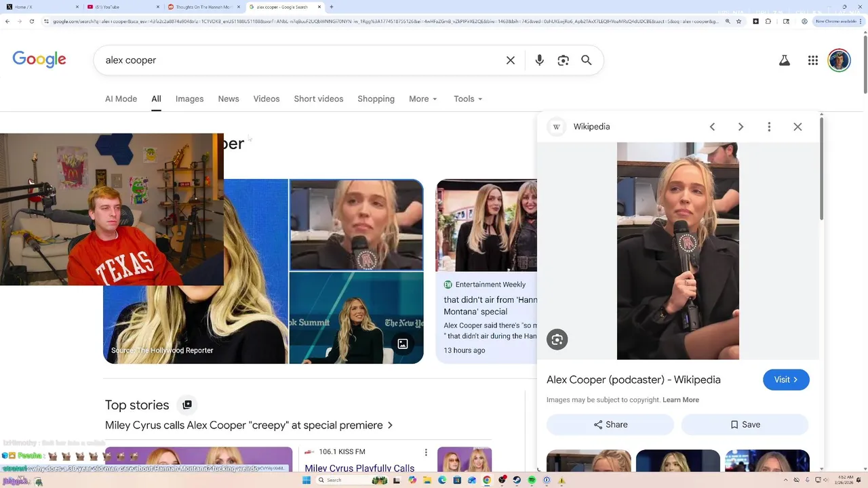Open Google Lens search by image icon
The image size is (868, 488).
(x=563, y=60)
